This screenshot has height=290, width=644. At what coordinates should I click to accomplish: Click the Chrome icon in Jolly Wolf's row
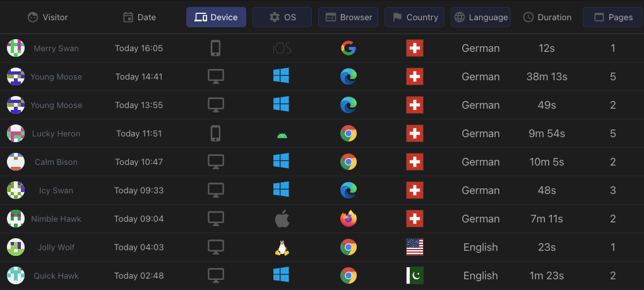(x=349, y=247)
